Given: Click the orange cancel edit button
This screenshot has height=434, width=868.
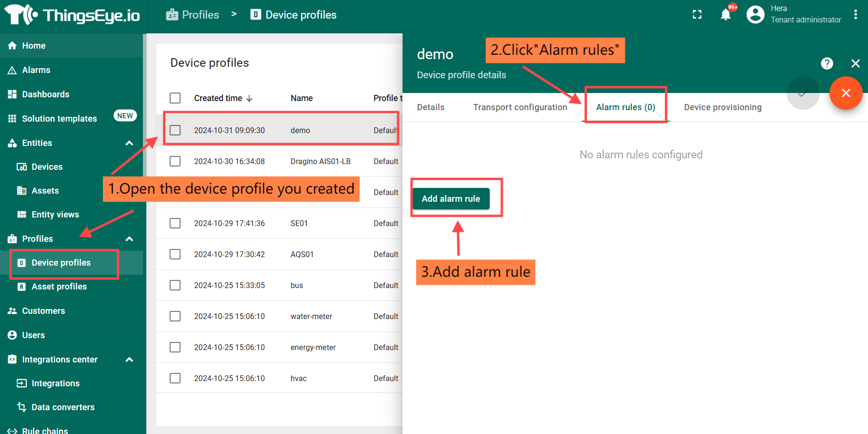Looking at the screenshot, I should [x=846, y=93].
